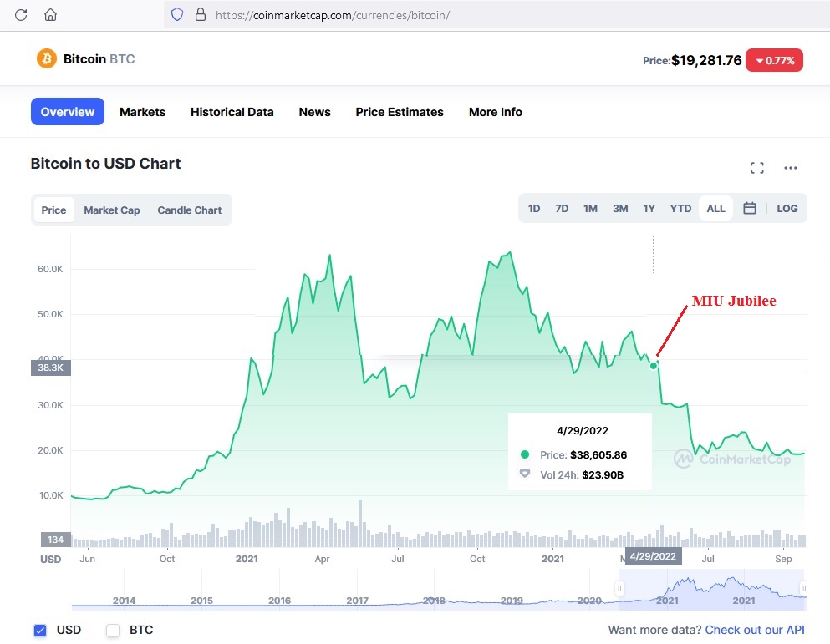Reload the page with the browser refresh icon
830x644 pixels.
21,15
